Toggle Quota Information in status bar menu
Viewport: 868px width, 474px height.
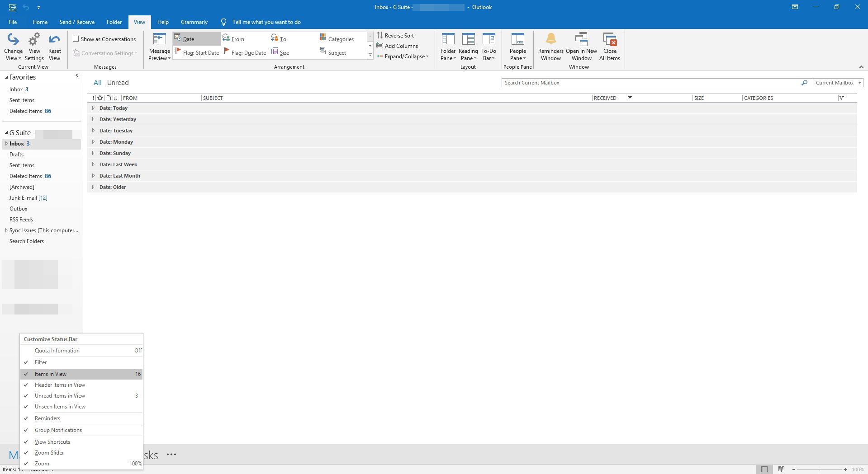click(x=81, y=351)
